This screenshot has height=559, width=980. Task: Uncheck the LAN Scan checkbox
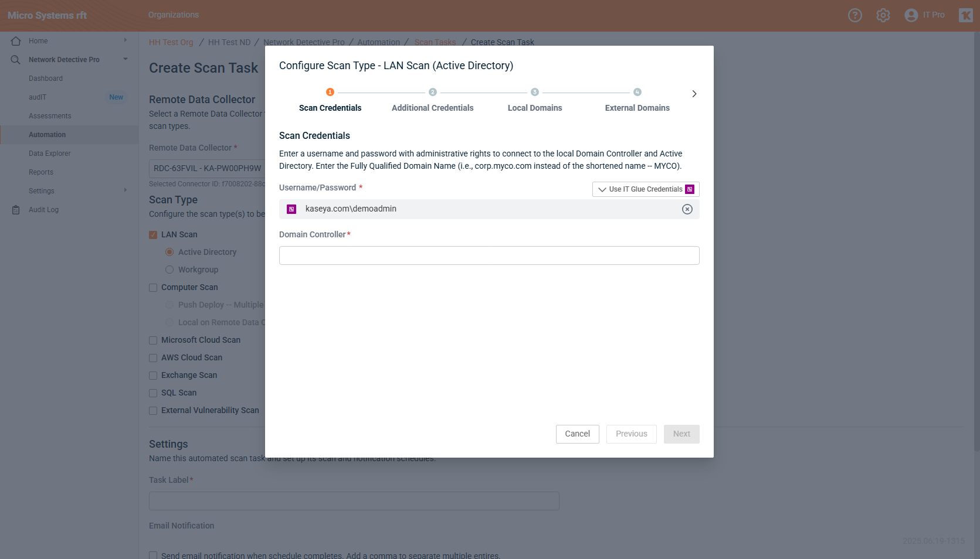(x=153, y=235)
